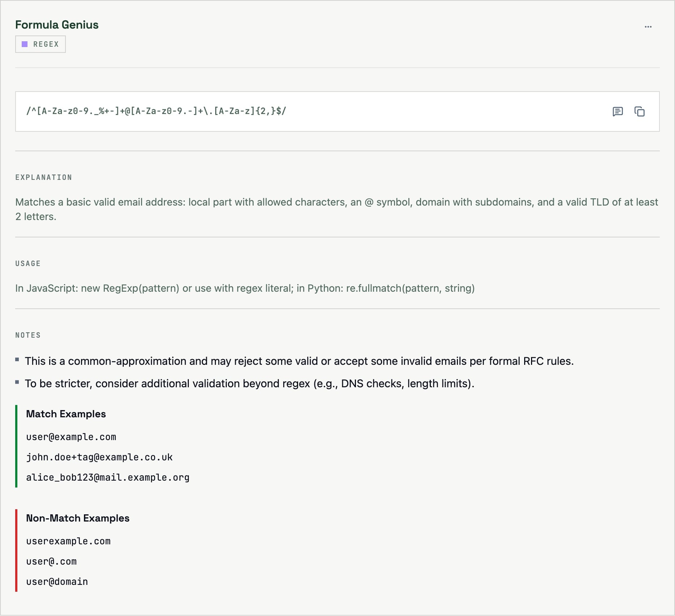Click the explain comment icon beside the regex
The height and width of the screenshot is (616, 675).
point(617,111)
